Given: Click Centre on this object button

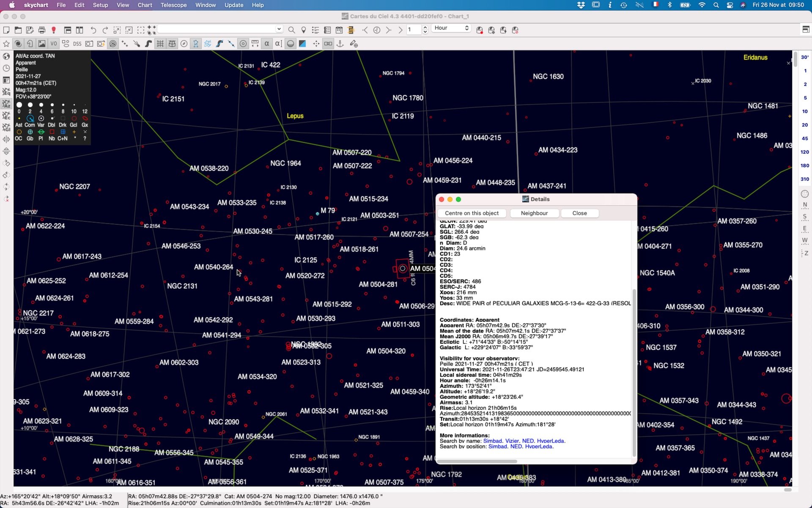Looking at the screenshot, I should tap(472, 213).
